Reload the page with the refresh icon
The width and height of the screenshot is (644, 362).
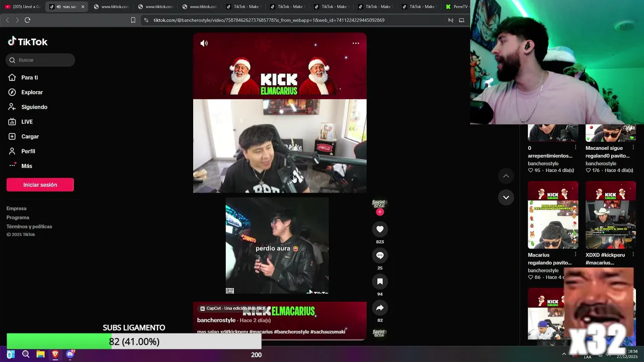point(28,20)
